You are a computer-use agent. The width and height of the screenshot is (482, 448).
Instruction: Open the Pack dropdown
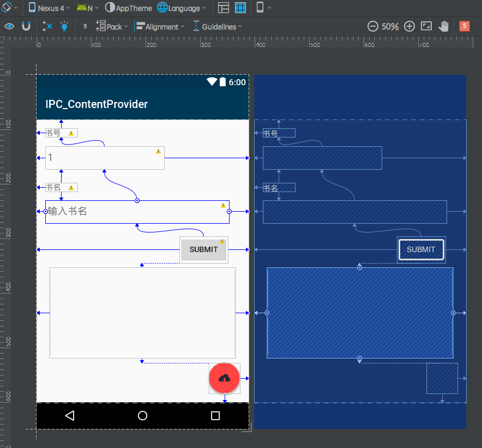tap(112, 27)
